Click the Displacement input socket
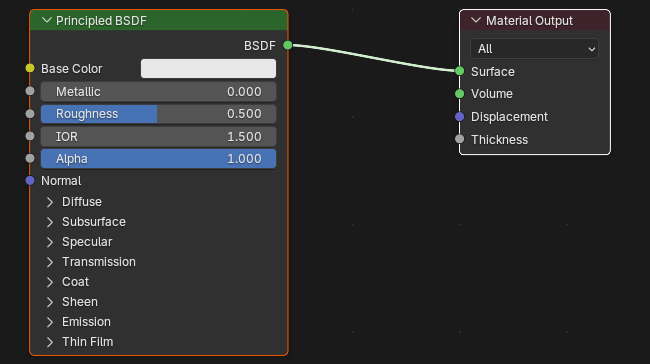The height and width of the screenshot is (364, 650). pos(459,116)
